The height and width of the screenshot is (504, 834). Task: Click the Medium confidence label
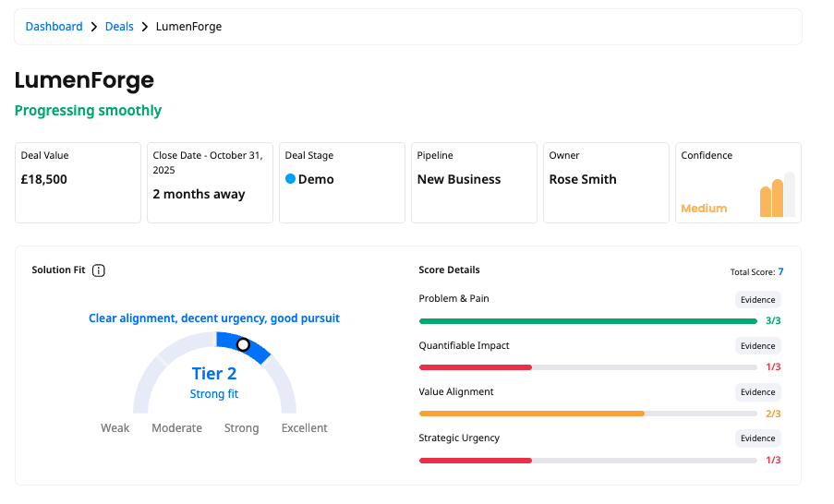click(704, 209)
